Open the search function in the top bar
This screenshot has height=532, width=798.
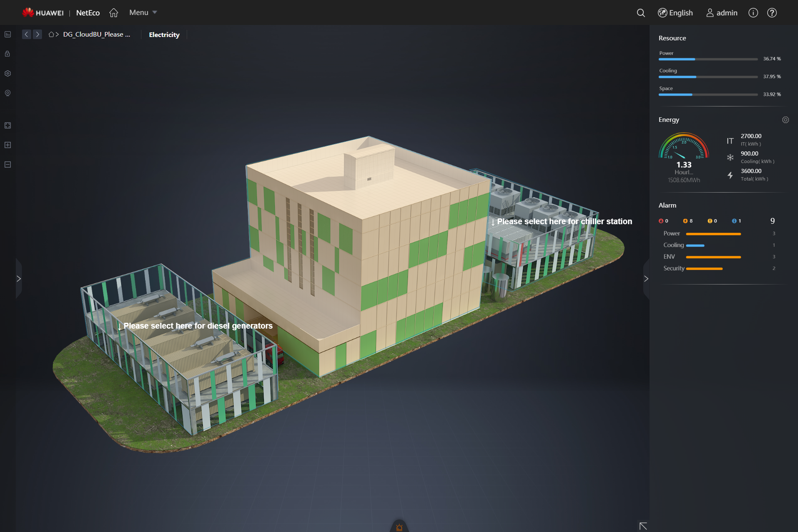[x=640, y=13]
